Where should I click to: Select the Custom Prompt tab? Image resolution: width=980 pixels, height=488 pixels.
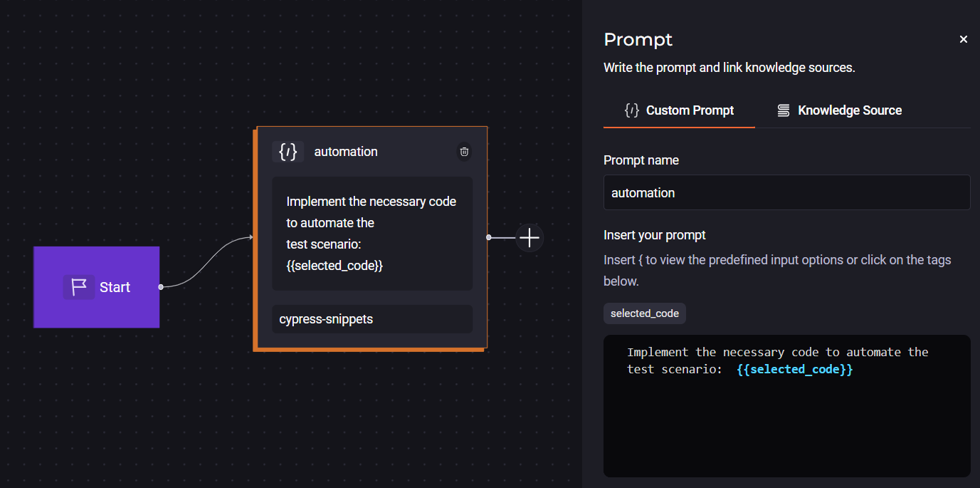coord(679,110)
